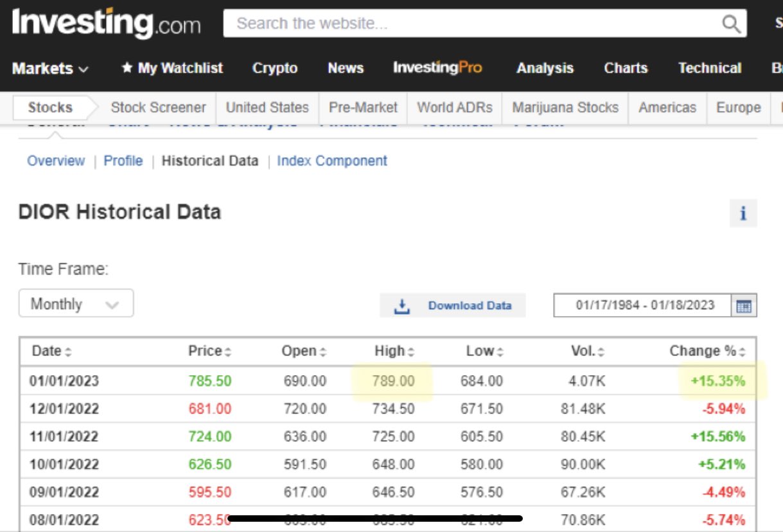Click the 681.00 price value
Image resolution: width=783 pixels, height=532 pixels.
pyautogui.click(x=210, y=409)
